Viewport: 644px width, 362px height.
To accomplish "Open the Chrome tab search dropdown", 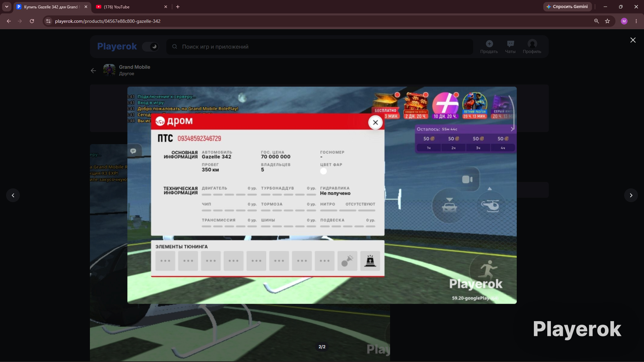I will (x=7, y=7).
